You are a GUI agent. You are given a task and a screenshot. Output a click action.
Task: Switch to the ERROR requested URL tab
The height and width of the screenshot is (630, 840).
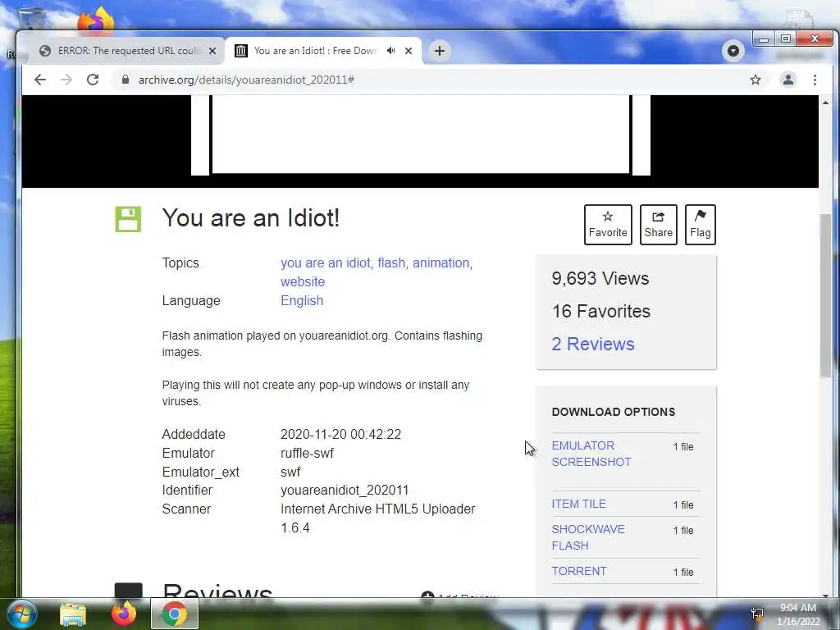(125, 51)
